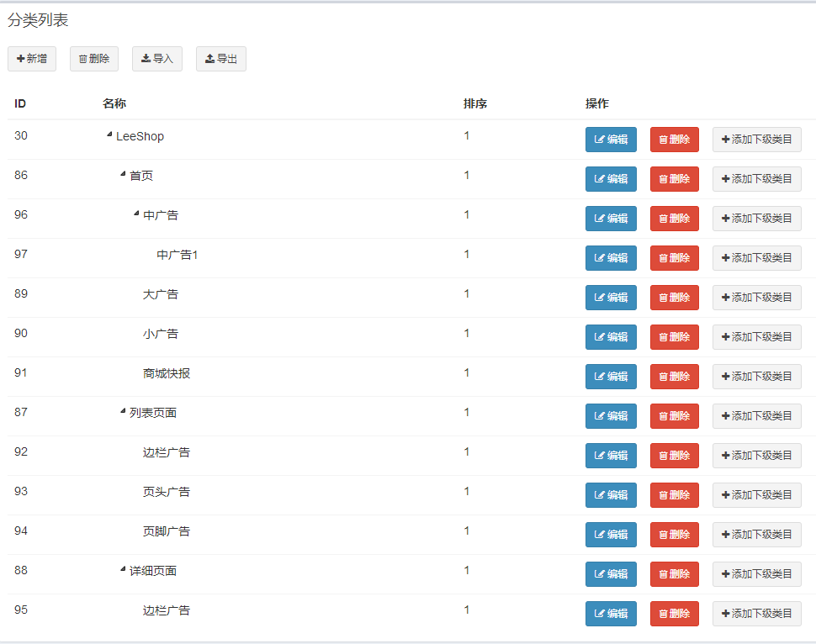The image size is (816, 644).
Task: Click the 名称 column header
Action: [x=114, y=103]
